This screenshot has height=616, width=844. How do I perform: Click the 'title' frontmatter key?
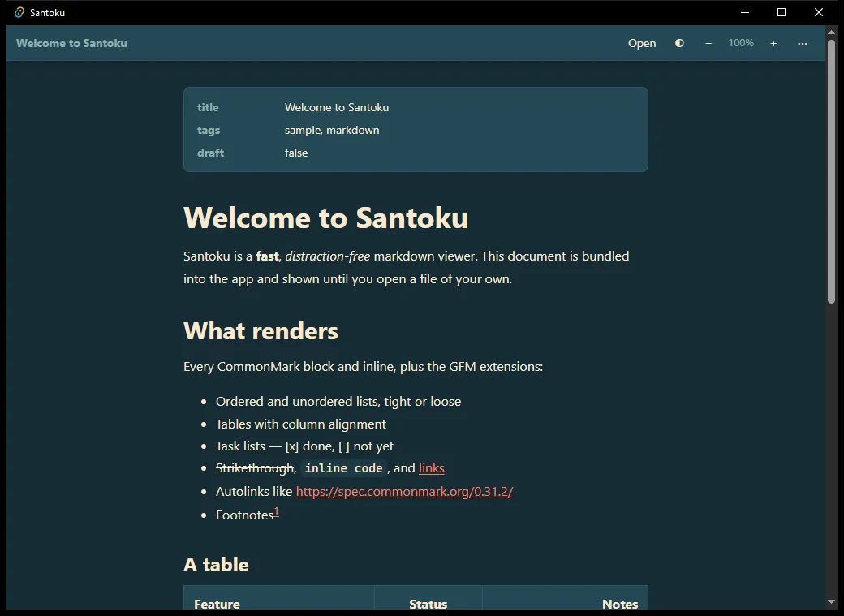(208, 107)
